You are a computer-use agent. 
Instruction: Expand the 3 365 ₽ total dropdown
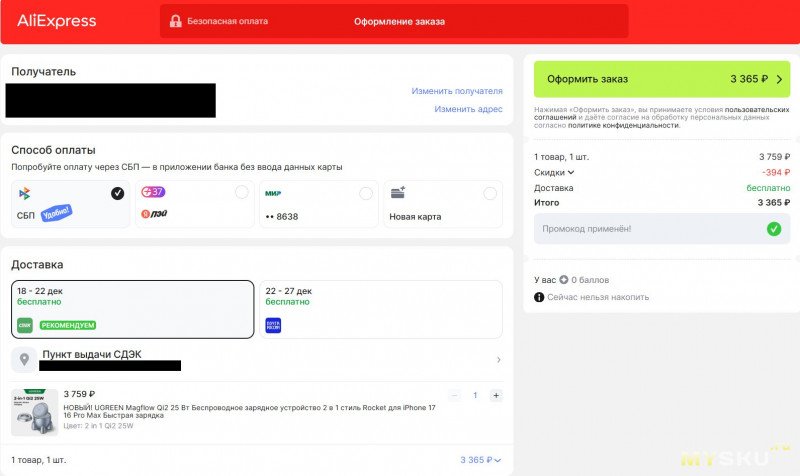(x=480, y=460)
